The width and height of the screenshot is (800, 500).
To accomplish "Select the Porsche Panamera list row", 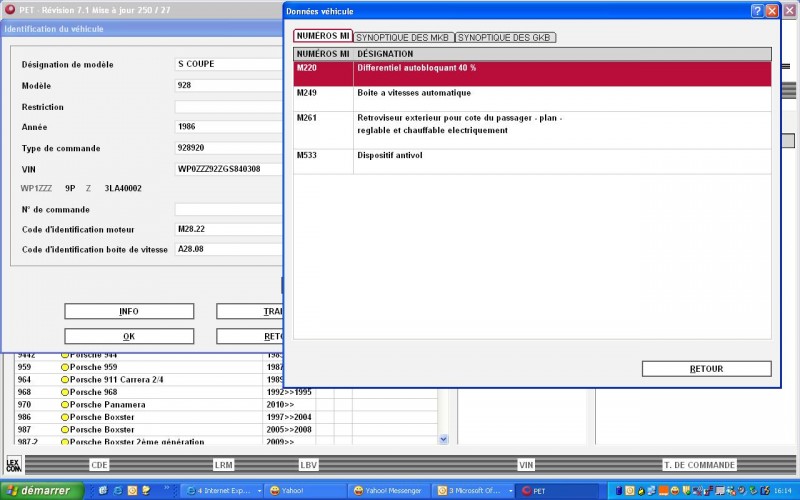I will (226, 405).
